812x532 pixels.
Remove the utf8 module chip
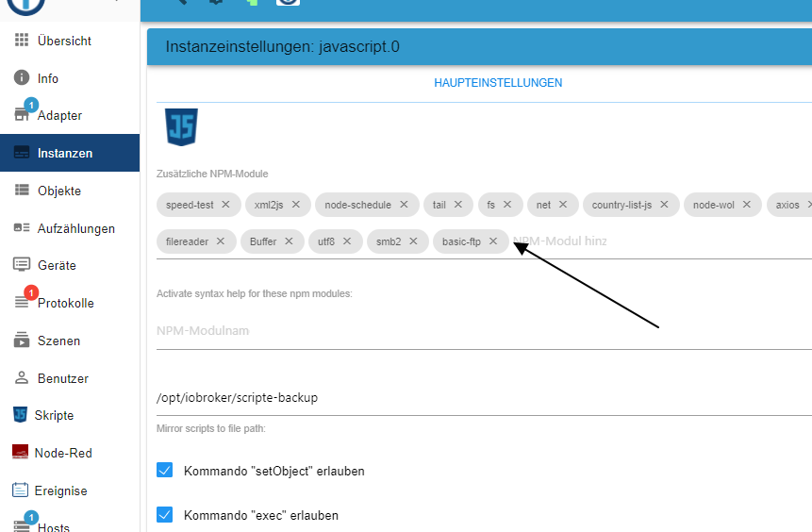pos(347,241)
